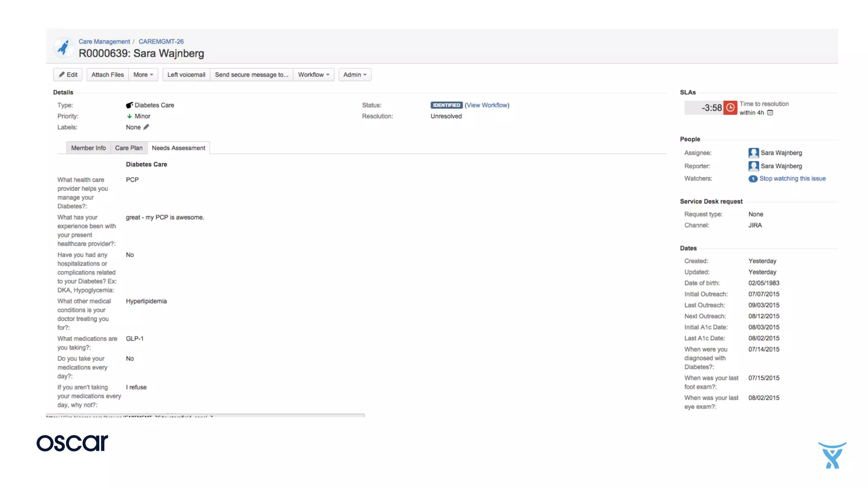
Task: Click the Diabetes Care issue type icon
Action: click(x=129, y=105)
